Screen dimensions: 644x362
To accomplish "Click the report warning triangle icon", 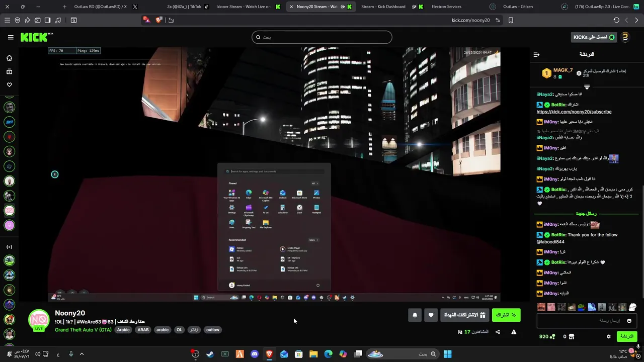I will point(514,332).
